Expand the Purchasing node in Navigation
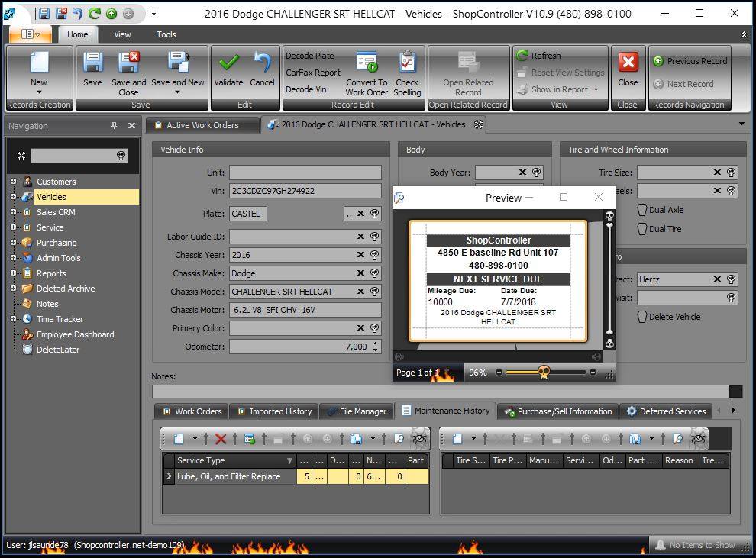Viewport: 756px width, 558px height. coord(13,243)
